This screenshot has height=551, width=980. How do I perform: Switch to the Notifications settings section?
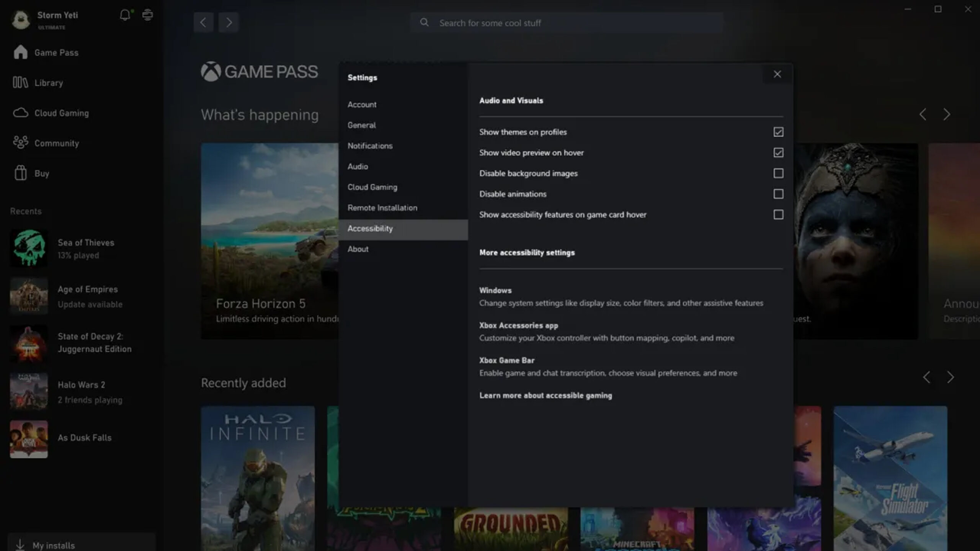pyautogui.click(x=370, y=146)
